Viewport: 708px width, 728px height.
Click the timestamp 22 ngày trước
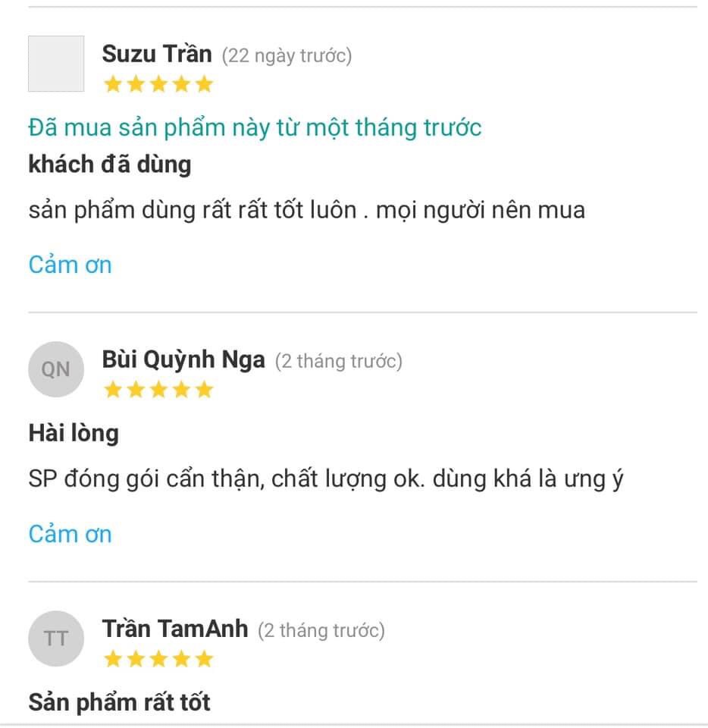point(287,55)
